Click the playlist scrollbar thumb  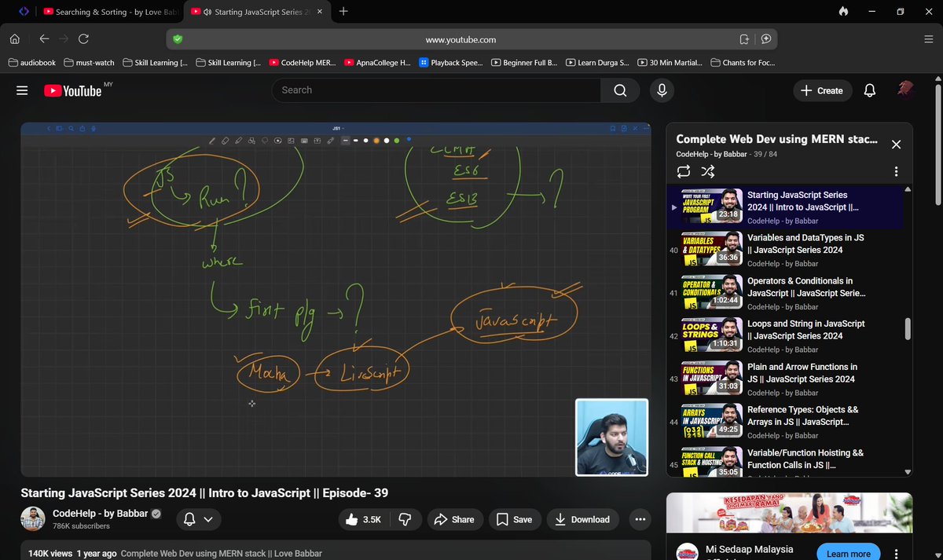tap(908, 329)
